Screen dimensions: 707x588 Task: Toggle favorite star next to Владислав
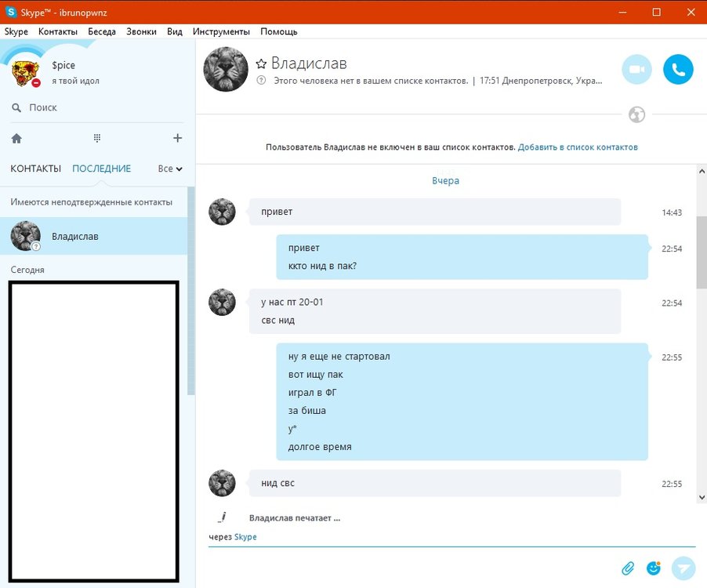[262, 64]
